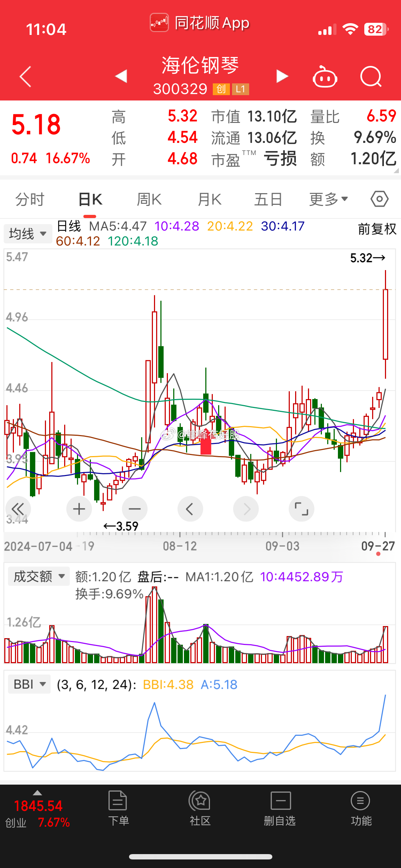Tap orange MA 20:4.22 label
Viewport: 401px width, 868px height.
click(x=230, y=226)
